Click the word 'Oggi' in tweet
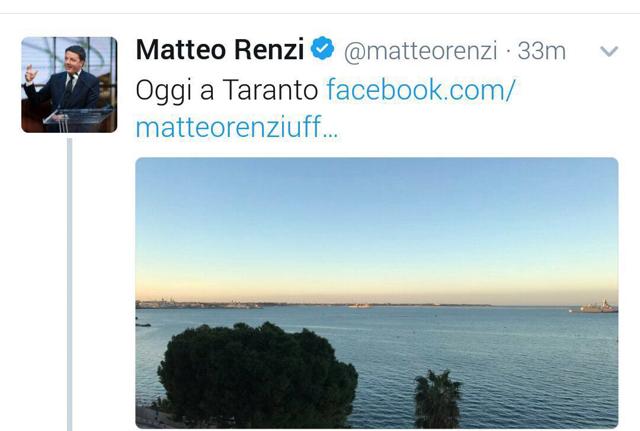 click(x=164, y=91)
